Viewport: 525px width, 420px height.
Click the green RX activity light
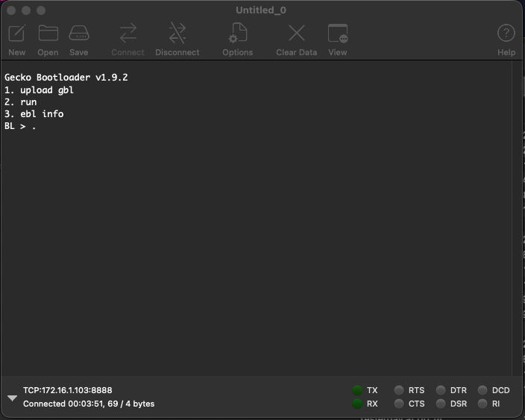(357, 404)
